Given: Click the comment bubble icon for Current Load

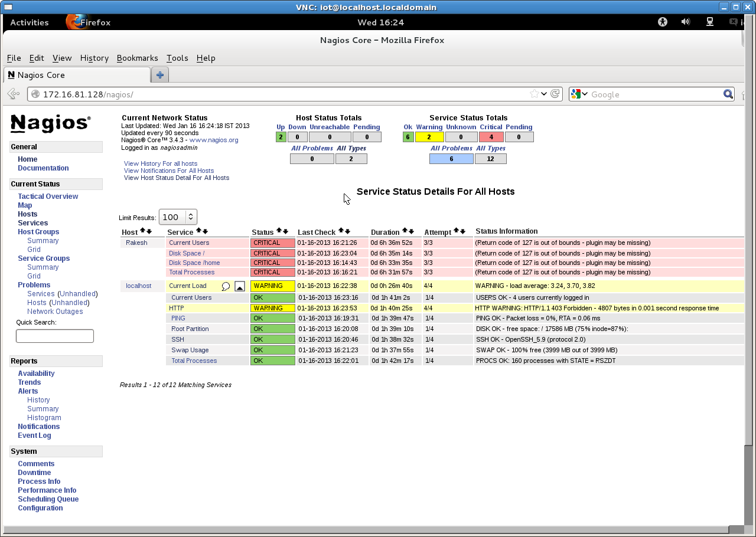Looking at the screenshot, I should [x=226, y=286].
